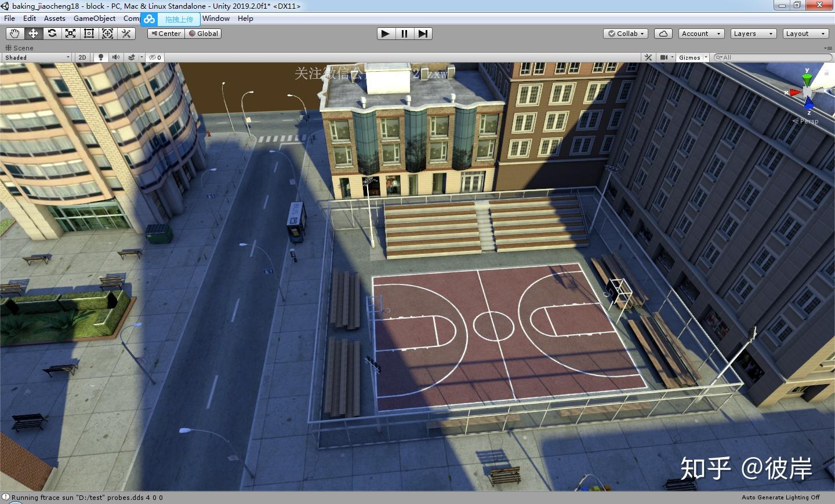Open the Assets menu

pyautogui.click(x=55, y=19)
